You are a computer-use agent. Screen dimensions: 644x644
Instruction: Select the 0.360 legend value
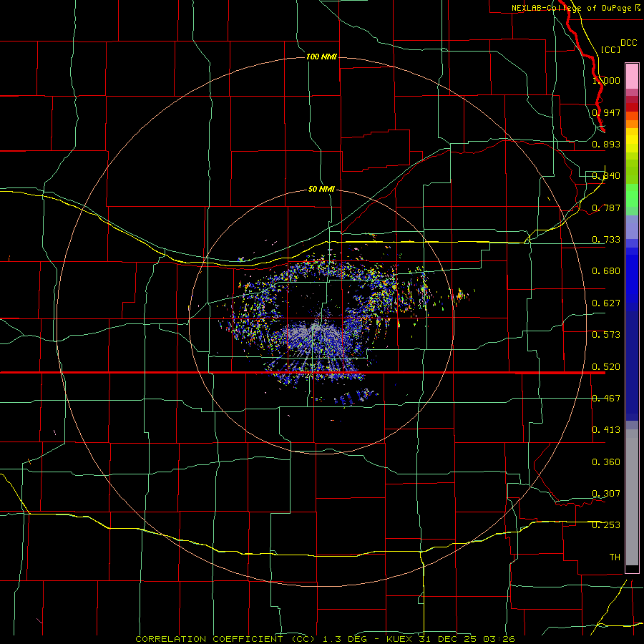(x=606, y=462)
